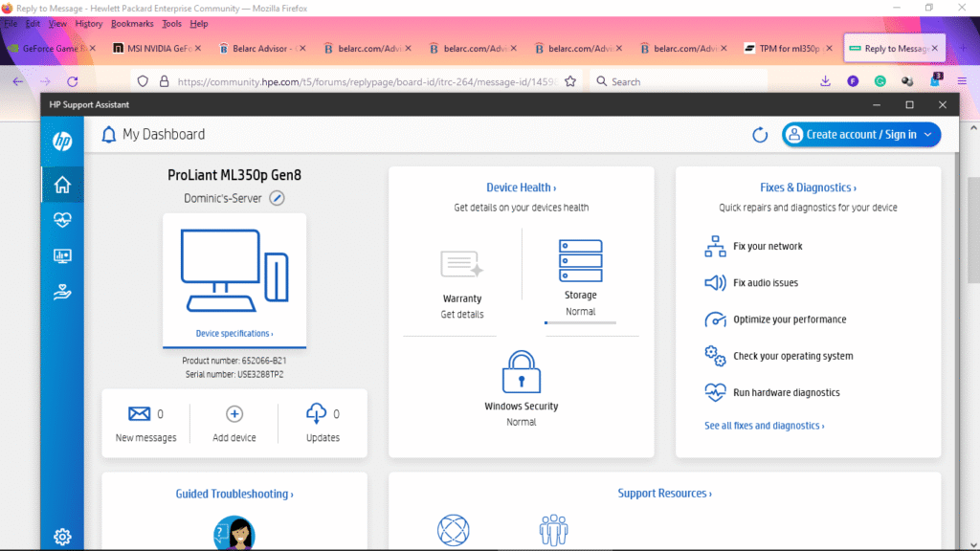Refresh the dashboard with circular arrow icon
The height and width of the screenshot is (551, 980).
(x=759, y=134)
